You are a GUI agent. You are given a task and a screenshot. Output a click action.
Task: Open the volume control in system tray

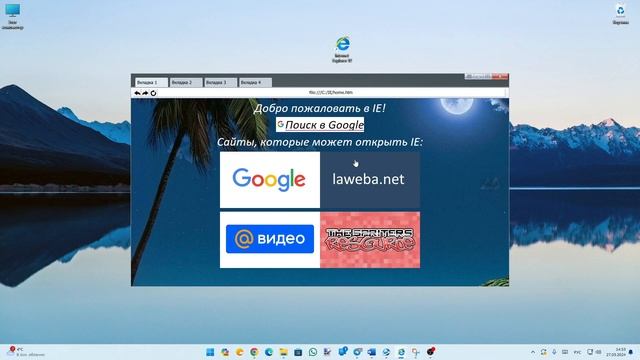(x=599, y=352)
